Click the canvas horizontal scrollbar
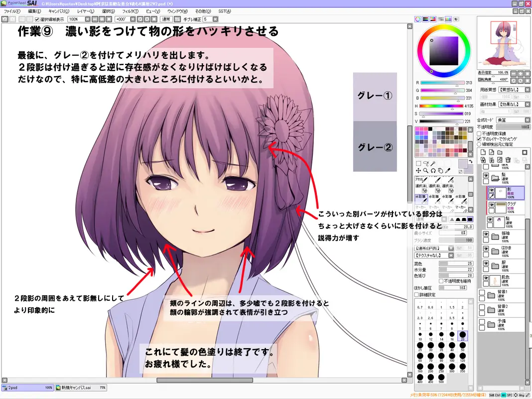The image size is (532, 399). click(x=204, y=380)
